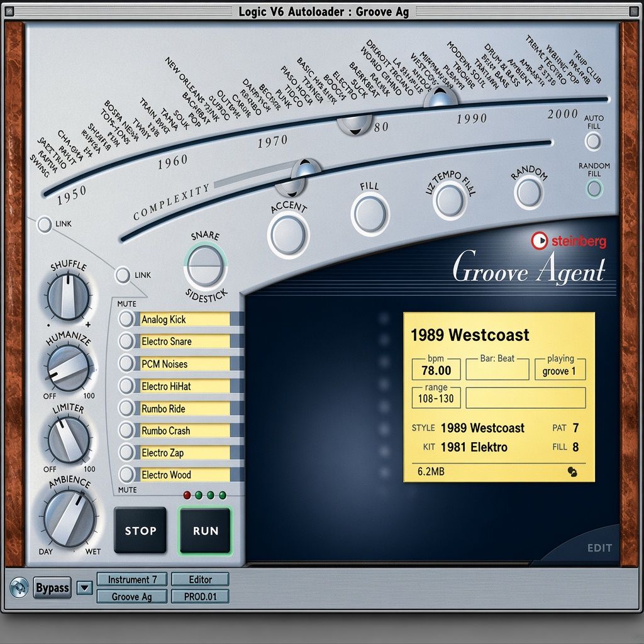Click the kit slider handle under the timeline
This screenshot has width=644, height=644.
point(355,124)
